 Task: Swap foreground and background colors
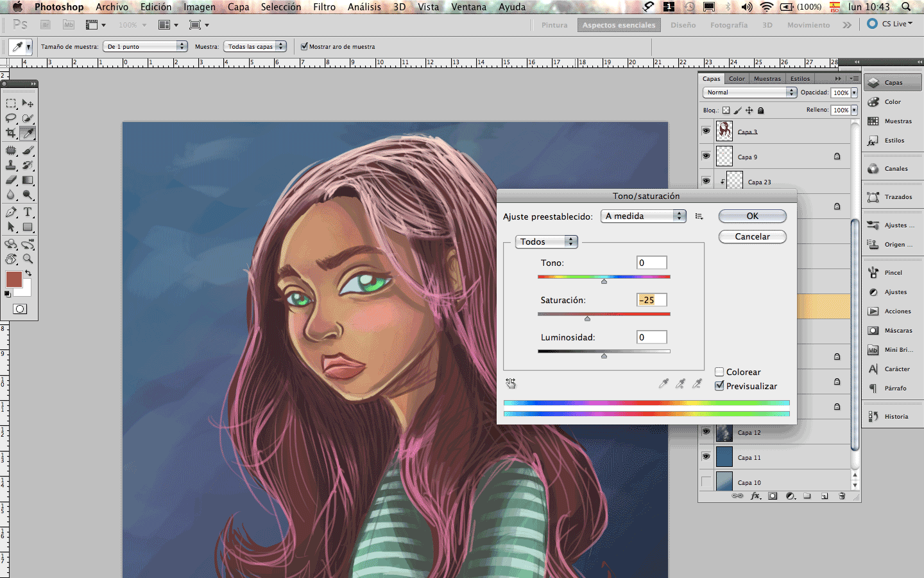[x=28, y=273]
